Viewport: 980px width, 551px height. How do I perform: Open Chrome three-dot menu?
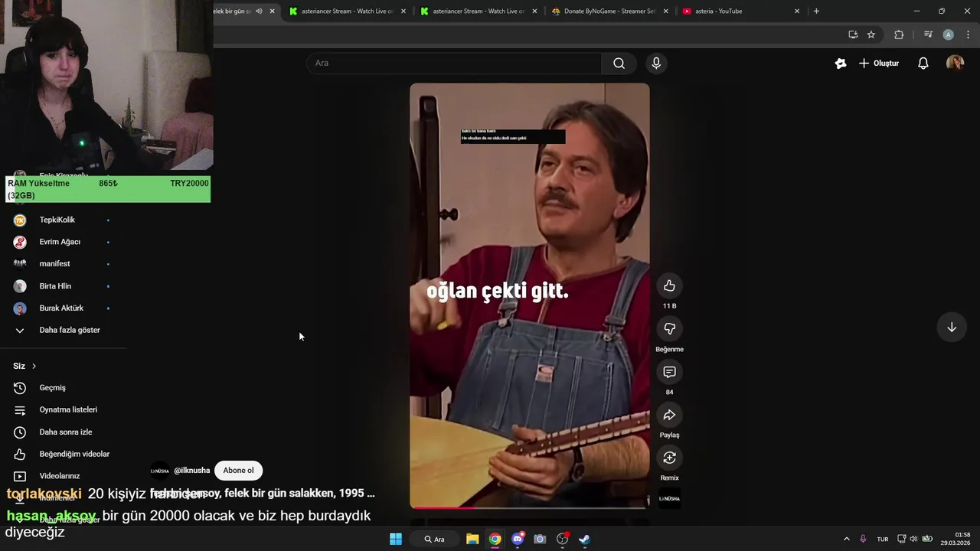(969, 34)
